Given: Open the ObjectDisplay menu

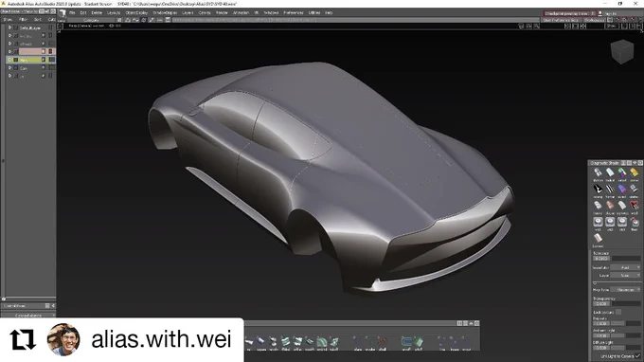Looking at the screenshot, I should coord(136,12).
